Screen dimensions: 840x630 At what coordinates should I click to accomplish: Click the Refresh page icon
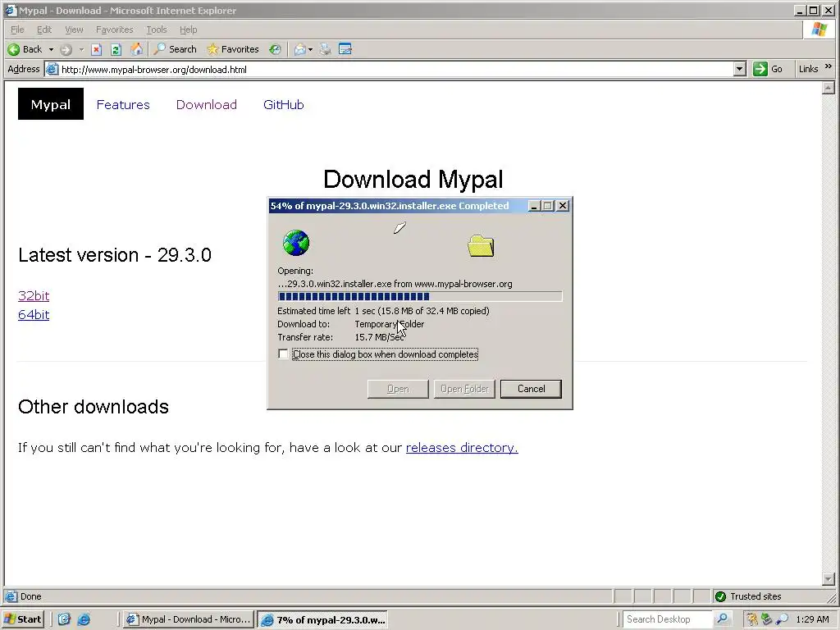click(116, 49)
